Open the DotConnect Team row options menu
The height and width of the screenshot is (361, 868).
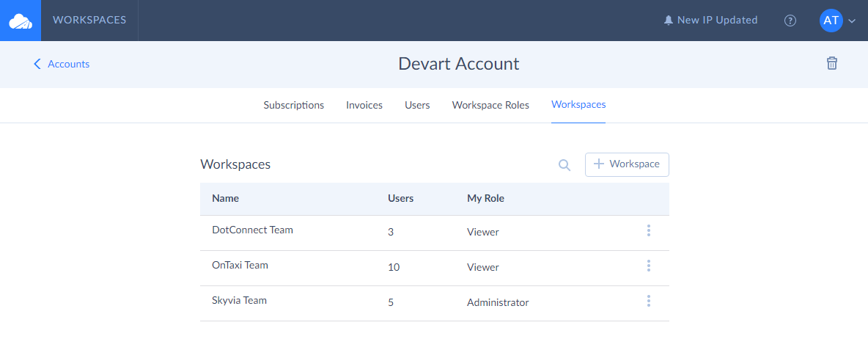pos(648,231)
